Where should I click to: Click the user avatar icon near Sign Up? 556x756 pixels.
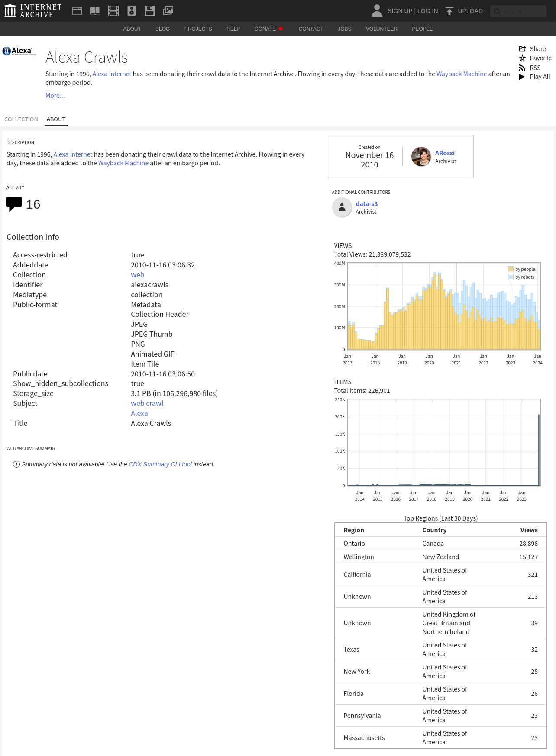click(377, 11)
